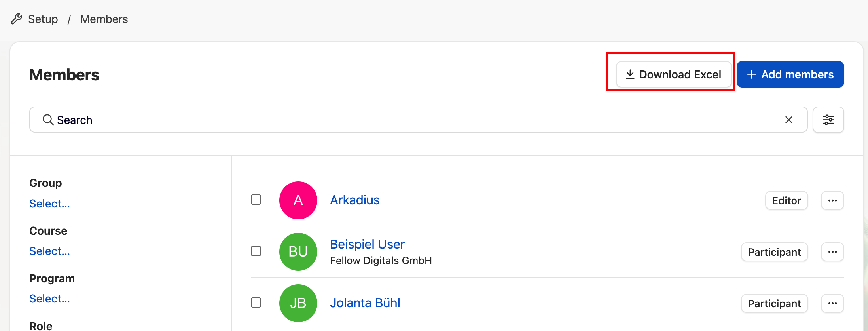Click the green BU avatar
This screenshot has width=868, height=331.
[298, 252]
